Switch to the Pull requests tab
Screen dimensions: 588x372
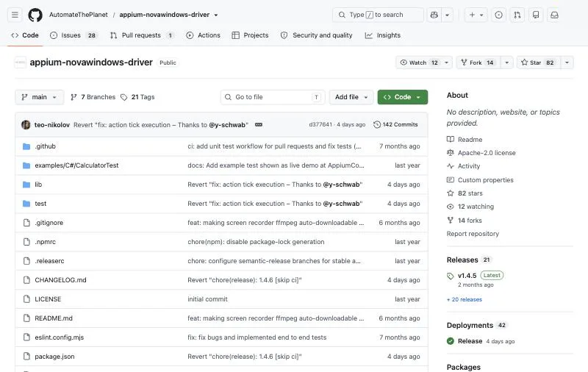[x=142, y=35]
